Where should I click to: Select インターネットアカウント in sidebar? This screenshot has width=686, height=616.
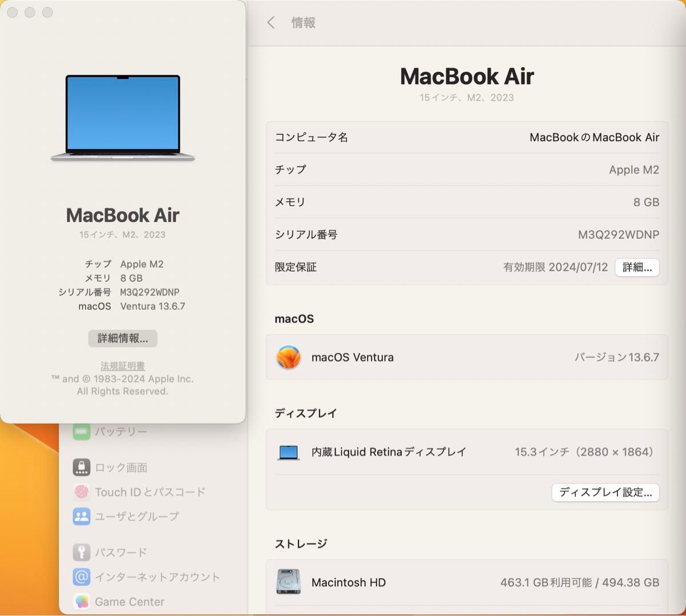[158, 577]
